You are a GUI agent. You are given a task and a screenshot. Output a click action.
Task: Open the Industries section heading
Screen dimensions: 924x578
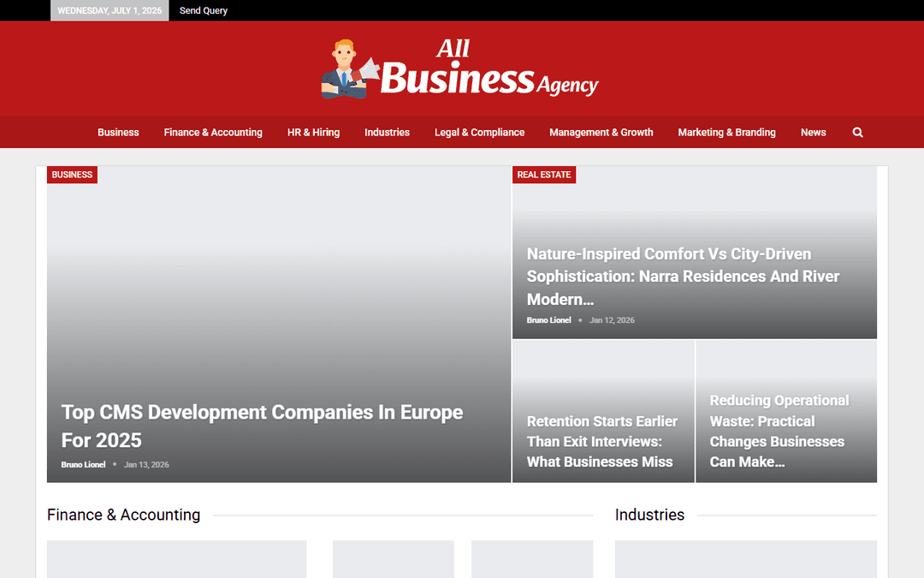click(649, 515)
